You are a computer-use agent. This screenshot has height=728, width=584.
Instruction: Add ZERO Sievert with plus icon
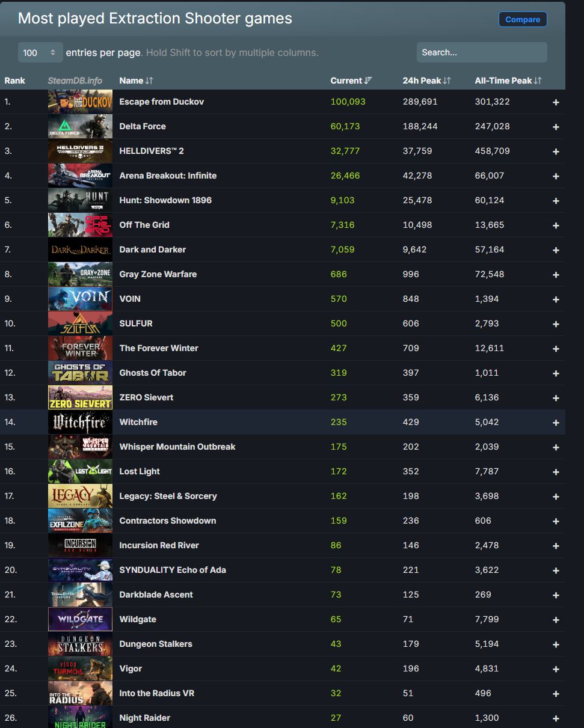click(556, 398)
